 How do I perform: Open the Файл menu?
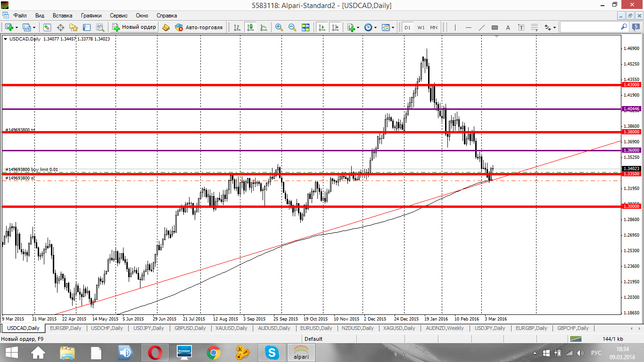point(20,16)
